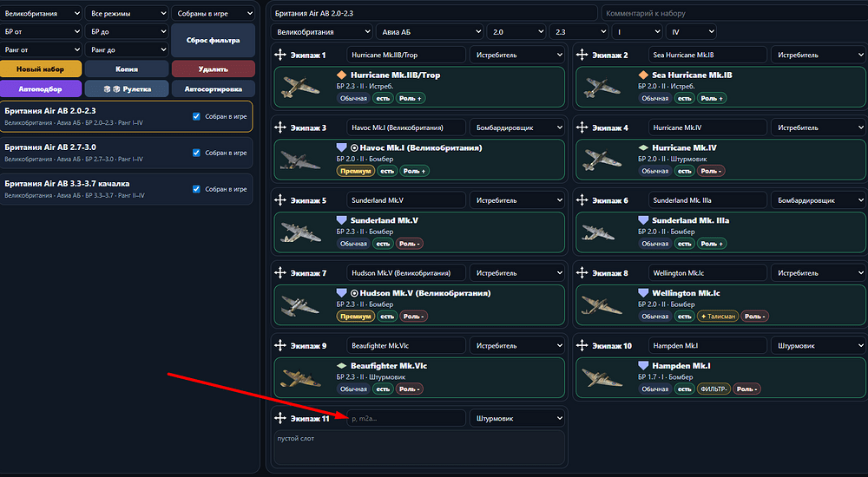The image size is (868, 477).
Task: Grab the move handle of Экипаж 10
Action: pyautogui.click(x=582, y=345)
